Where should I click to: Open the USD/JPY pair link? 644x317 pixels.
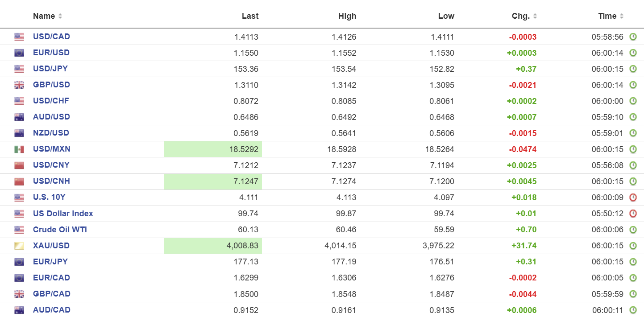click(50, 69)
